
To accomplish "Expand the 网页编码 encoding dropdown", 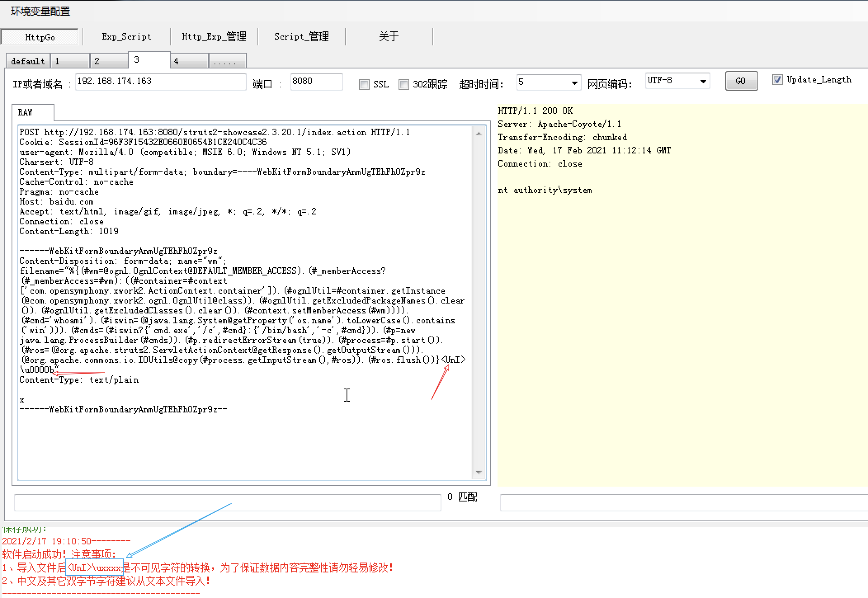I will [x=703, y=81].
